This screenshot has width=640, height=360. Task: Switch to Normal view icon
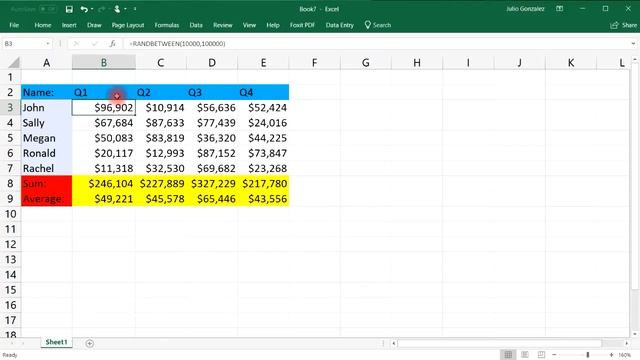coord(508,355)
